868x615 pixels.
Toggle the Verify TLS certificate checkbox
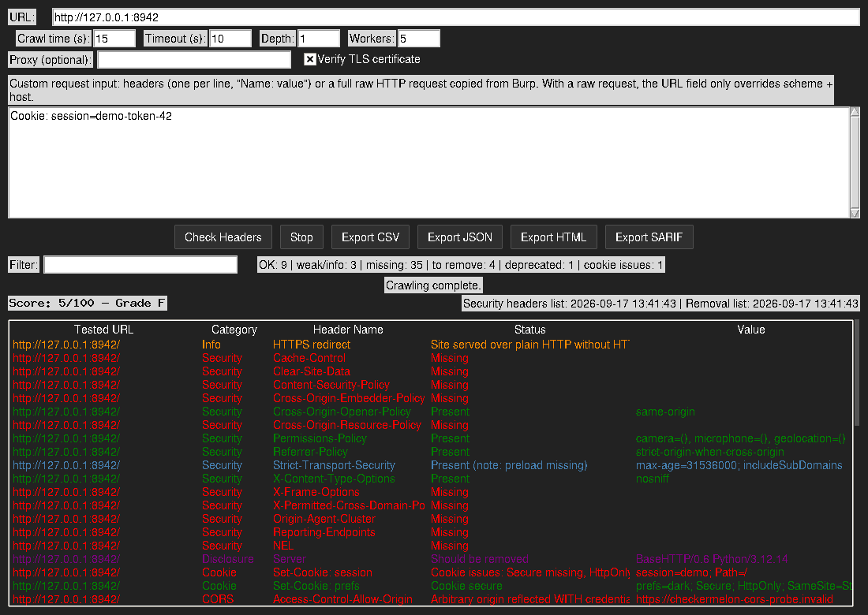point(310,59)
